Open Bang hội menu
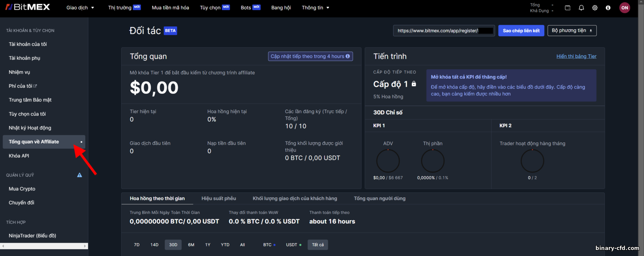Viewport: 644px width, 256px height. pos(281,8)
